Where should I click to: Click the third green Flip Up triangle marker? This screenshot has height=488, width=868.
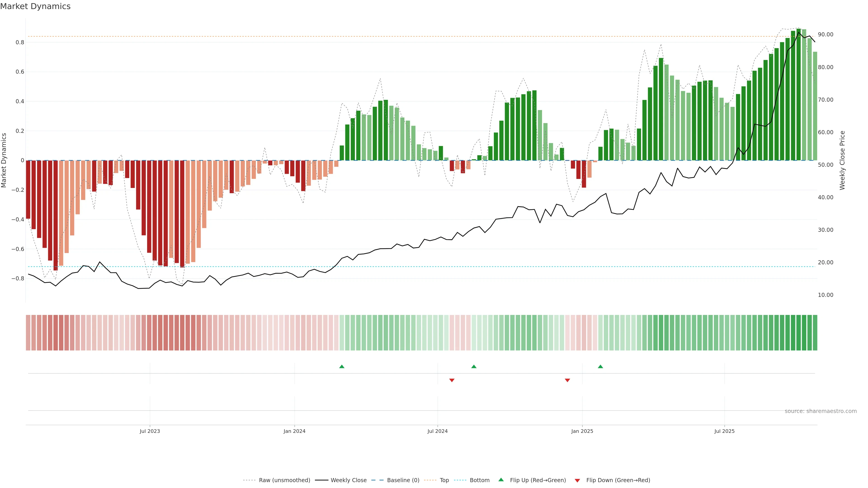(600, 366)
